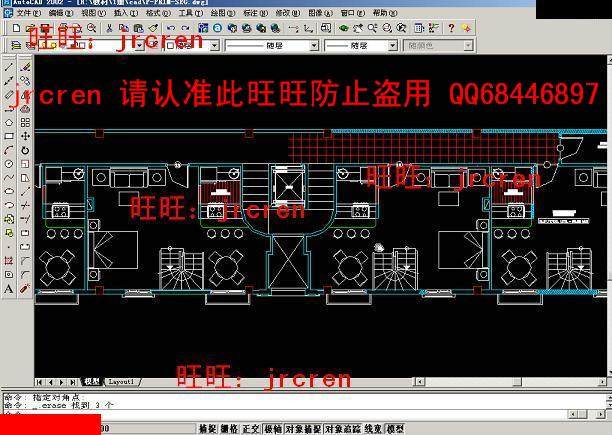
Task: Open the 帮助 Help menu
Action: click(385, 13)
